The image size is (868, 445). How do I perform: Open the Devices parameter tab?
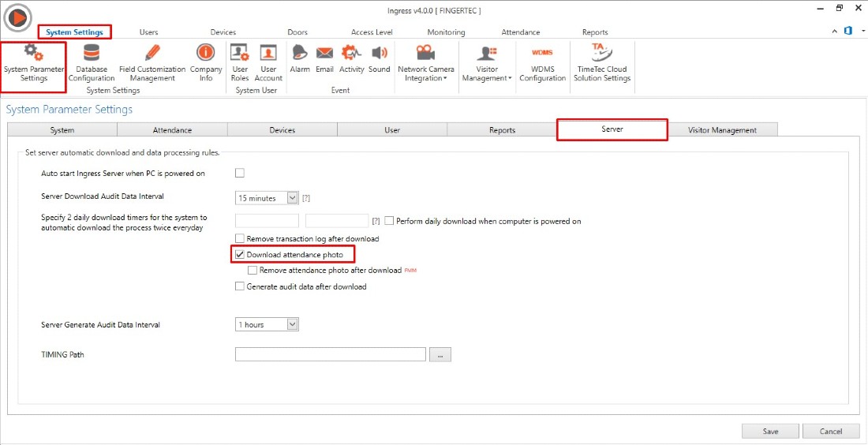[x=282, y=130]
